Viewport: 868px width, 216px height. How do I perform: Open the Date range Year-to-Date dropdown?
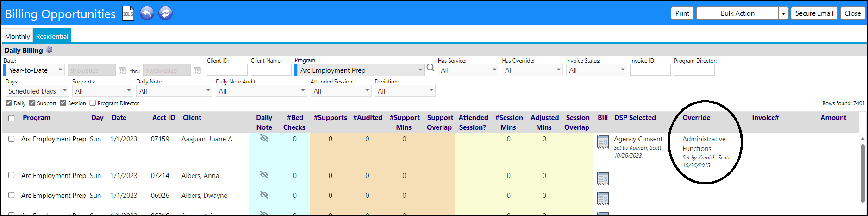click(34, 70)
